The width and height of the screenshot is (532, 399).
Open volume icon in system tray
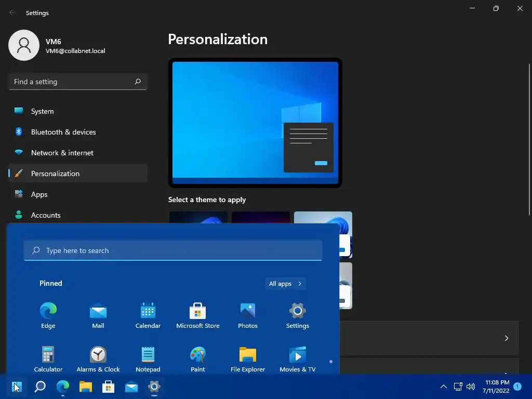click(x=471, y=387)
